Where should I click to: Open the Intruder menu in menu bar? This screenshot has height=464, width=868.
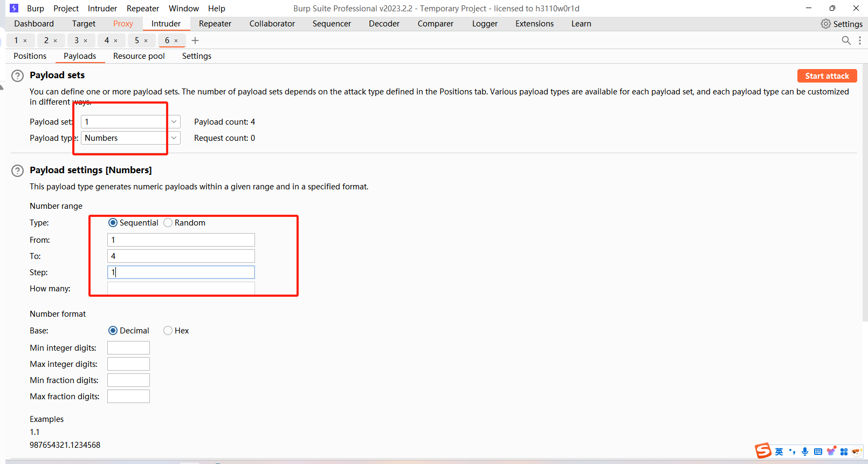click(102, 9)
